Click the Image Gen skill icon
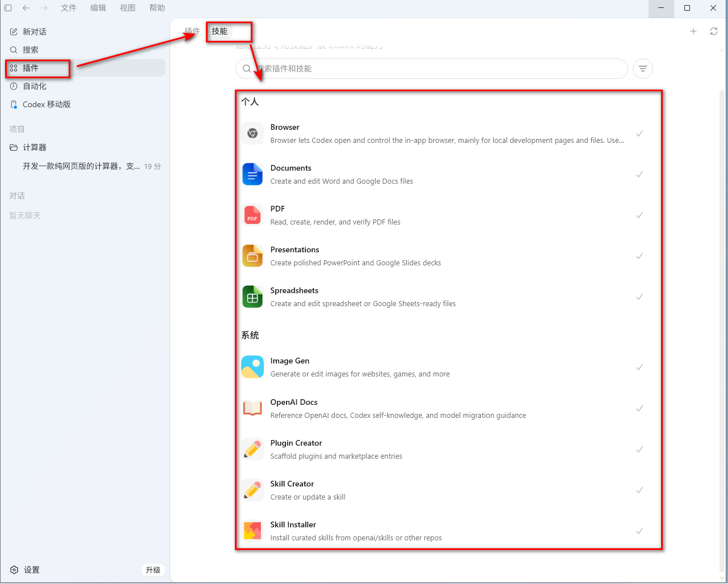The image size is (728, 584). tap(253, 367)
